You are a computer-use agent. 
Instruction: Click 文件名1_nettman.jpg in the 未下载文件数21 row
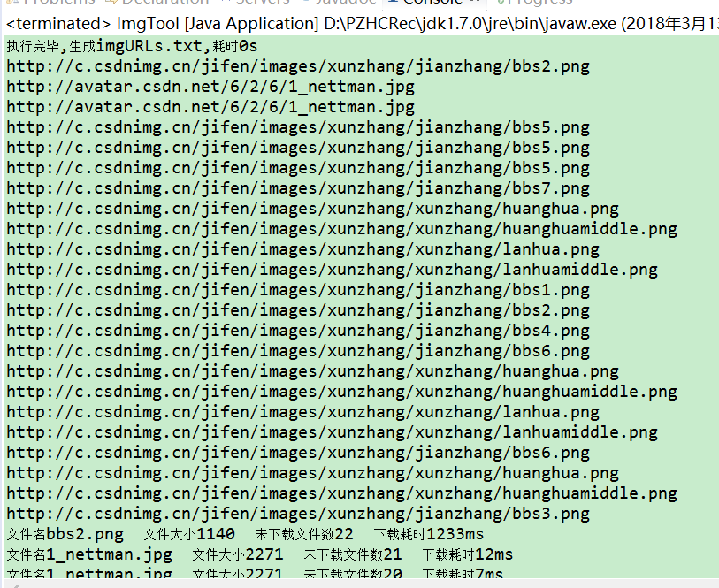pos(89,555)
